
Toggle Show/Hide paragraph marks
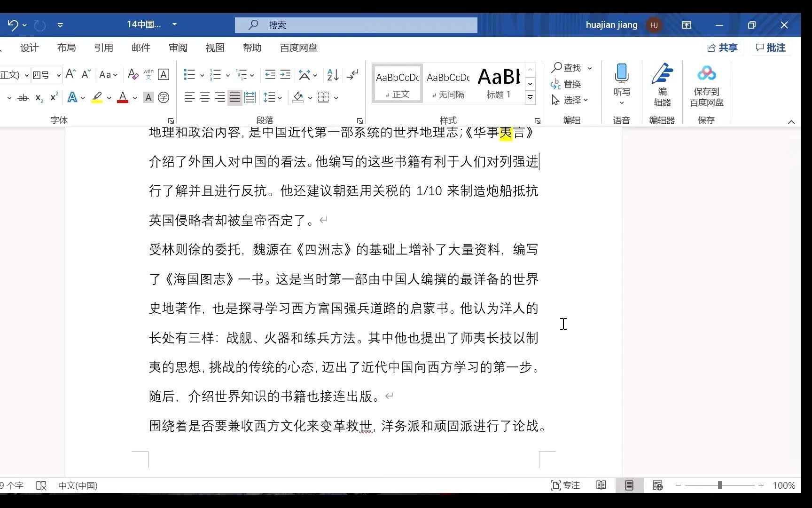pyautogui.click(x=352, y=74)
